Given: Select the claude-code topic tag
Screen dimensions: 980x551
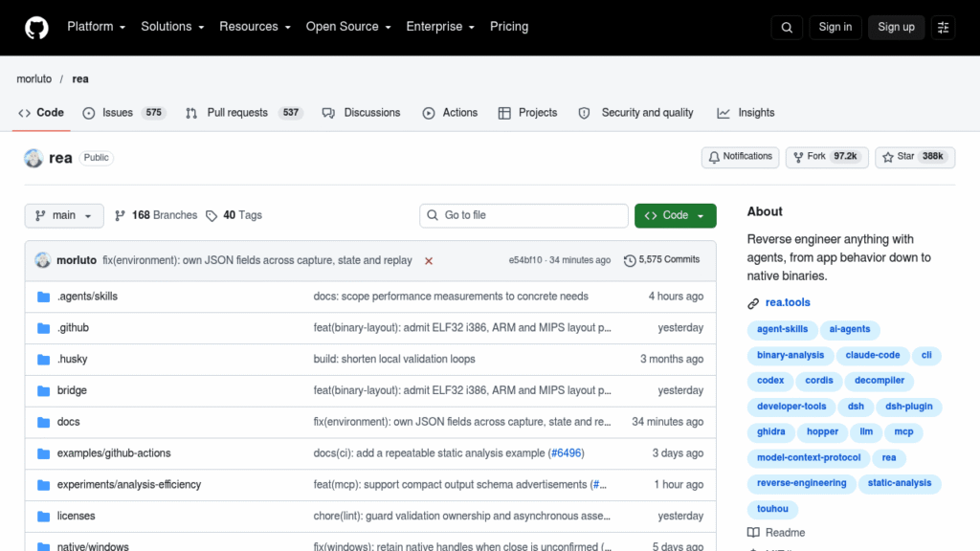Looking at the screenshot, I should point(873,356).
